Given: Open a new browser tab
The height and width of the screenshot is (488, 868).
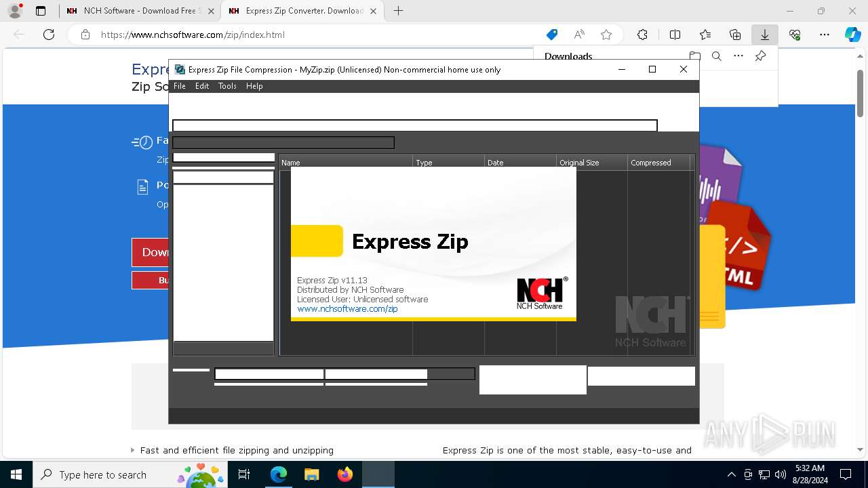Looking at the screenshot, I should [399, 11].
